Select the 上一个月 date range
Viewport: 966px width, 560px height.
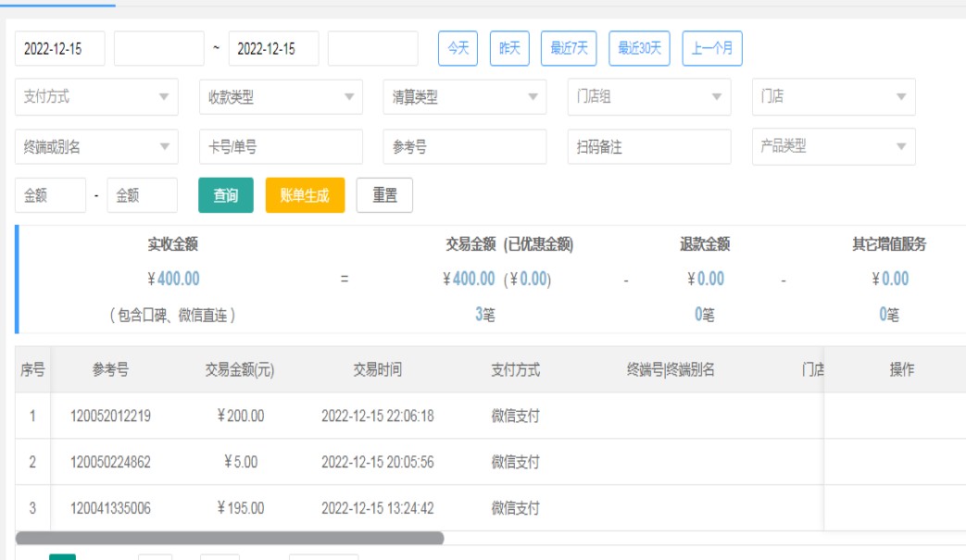[x=711, y=49]
